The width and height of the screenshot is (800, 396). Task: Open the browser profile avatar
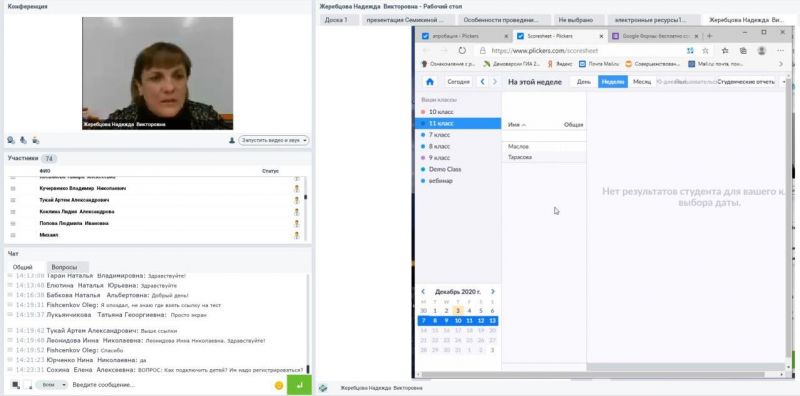(762, 51)
